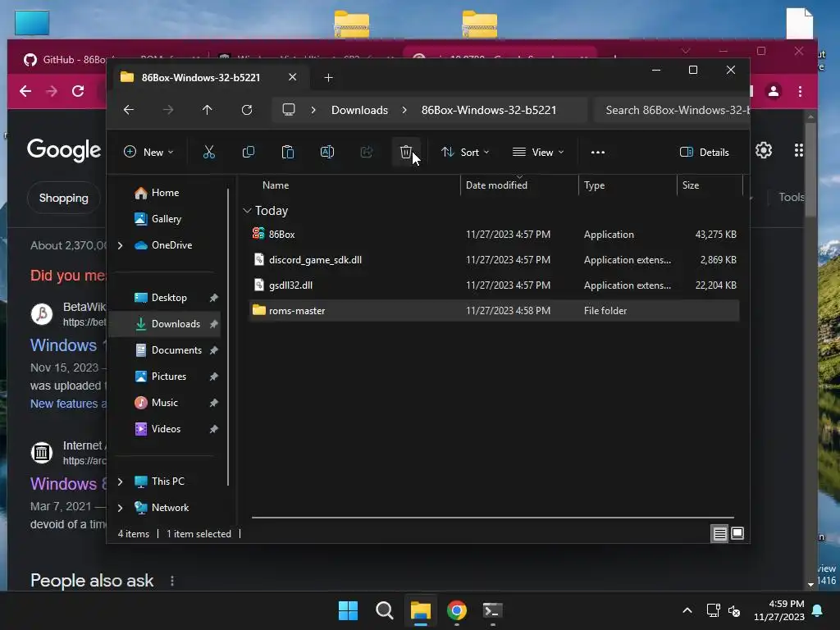Open Desktop in quick access

point(169,298)
